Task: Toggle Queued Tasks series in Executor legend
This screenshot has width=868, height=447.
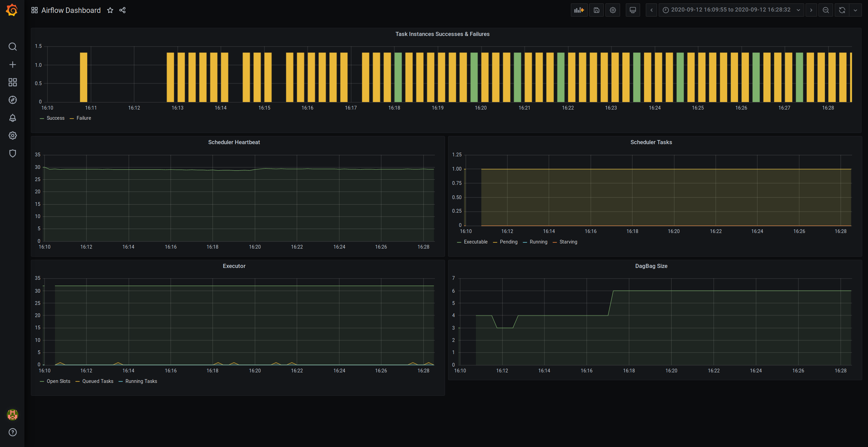Action: [x=98, y=381]
